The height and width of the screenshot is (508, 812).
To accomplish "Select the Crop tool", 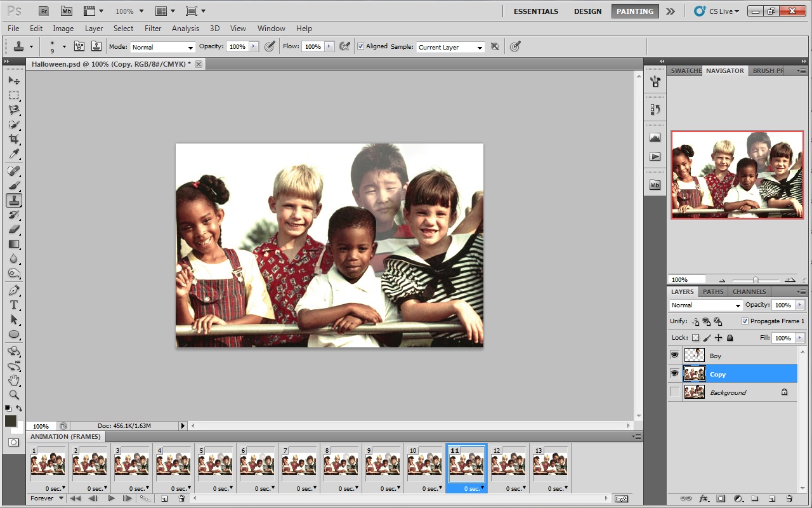I will pos(14,139).
